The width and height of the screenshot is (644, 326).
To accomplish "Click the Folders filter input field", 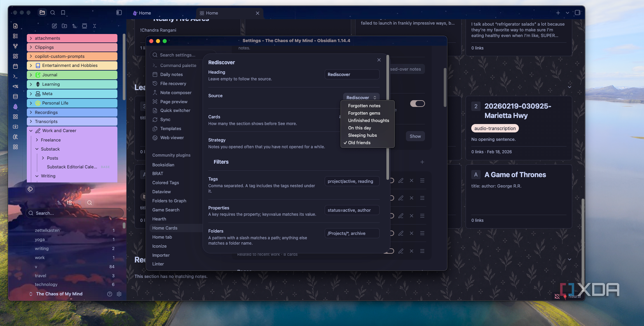I will 352,233.
